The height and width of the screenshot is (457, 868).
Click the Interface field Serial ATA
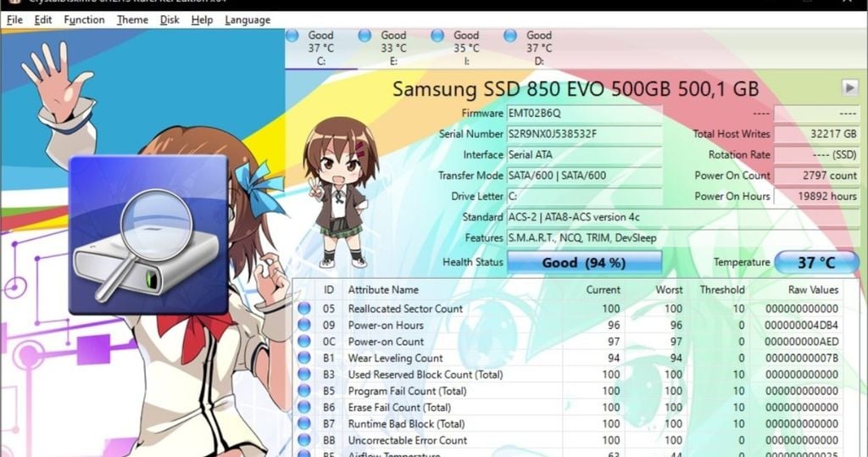click(x=585, y=154)
